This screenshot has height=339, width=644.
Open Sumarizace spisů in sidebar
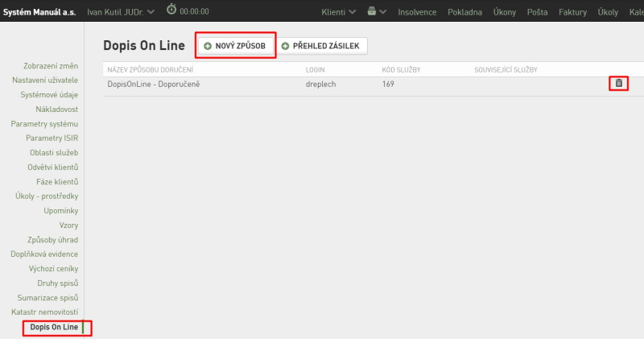click(x=47, y=297)
